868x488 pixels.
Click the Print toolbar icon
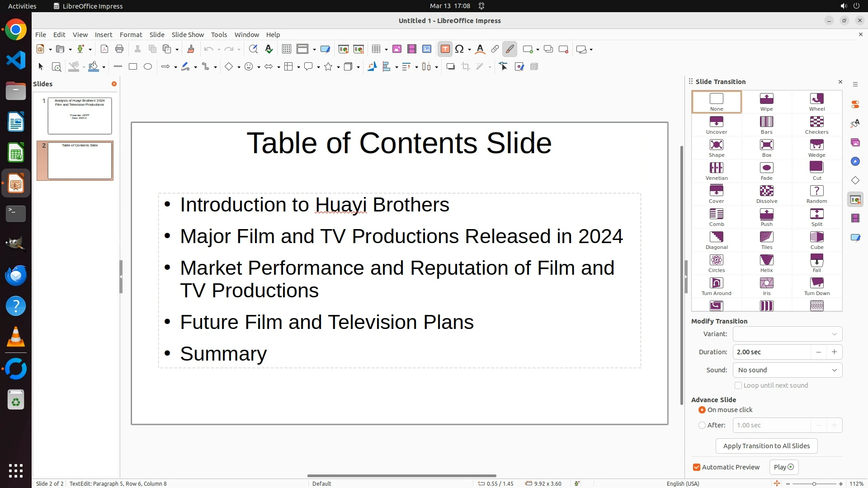pyautogui.click(x=119, y=49)
